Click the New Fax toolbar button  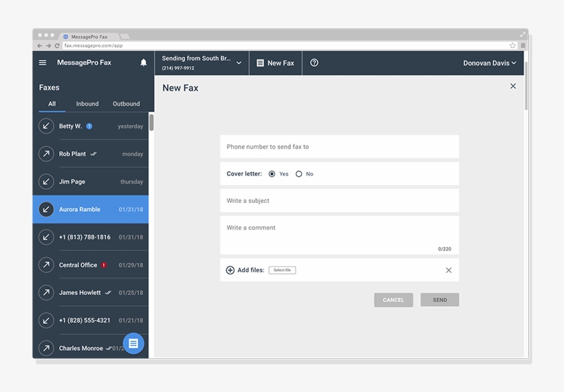click(x=275, y=63)
